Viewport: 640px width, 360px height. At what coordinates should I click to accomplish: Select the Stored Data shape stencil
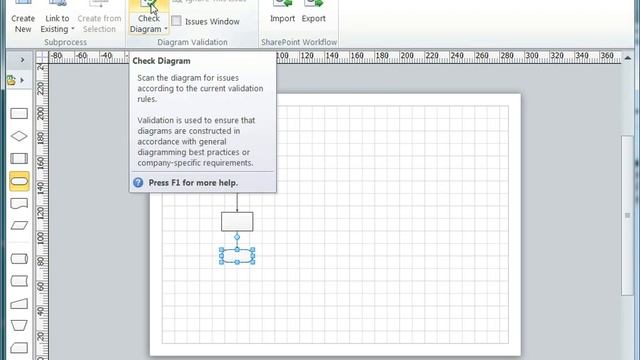click(x=19, y=281)
